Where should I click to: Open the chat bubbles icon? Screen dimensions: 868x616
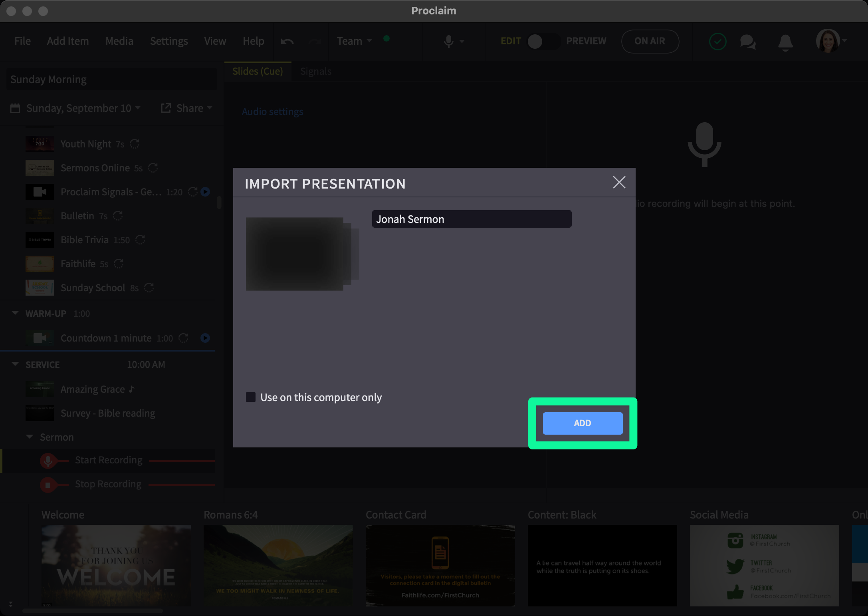(748, 42)
